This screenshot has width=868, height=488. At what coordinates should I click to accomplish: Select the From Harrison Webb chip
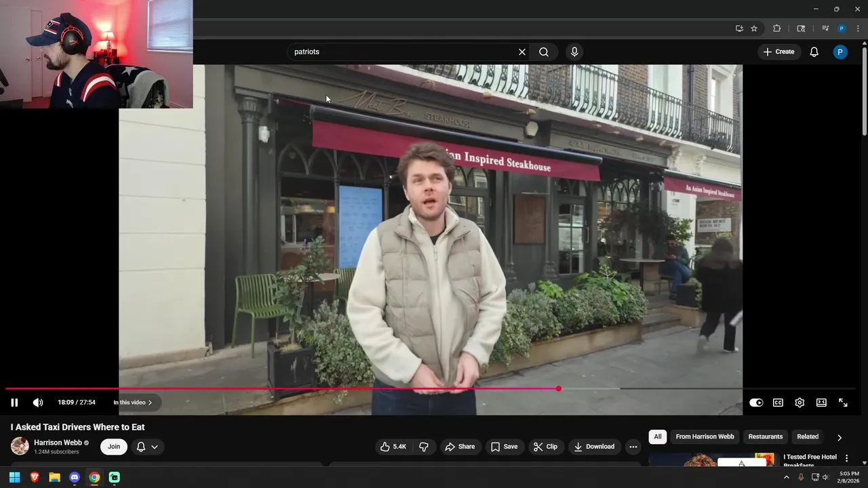[705, 436]
